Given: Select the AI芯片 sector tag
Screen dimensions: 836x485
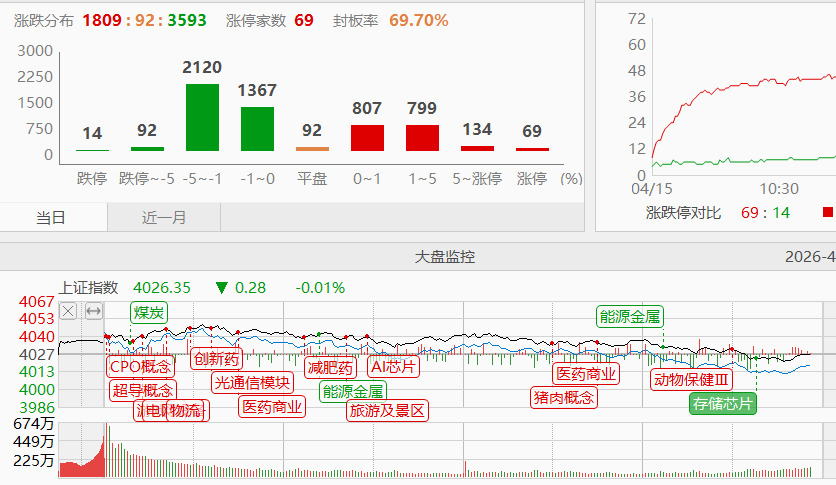Looking at the screenshot, I should tap(394, 367).
